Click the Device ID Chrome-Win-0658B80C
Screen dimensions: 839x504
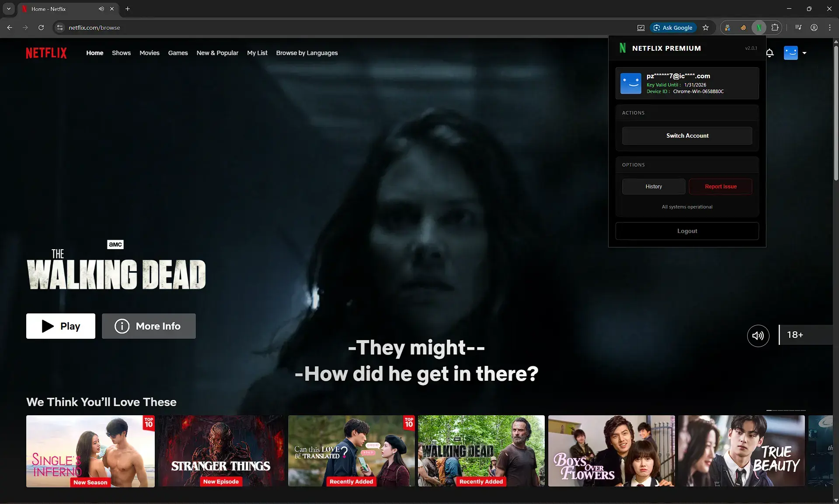click(x=698, y=91)
